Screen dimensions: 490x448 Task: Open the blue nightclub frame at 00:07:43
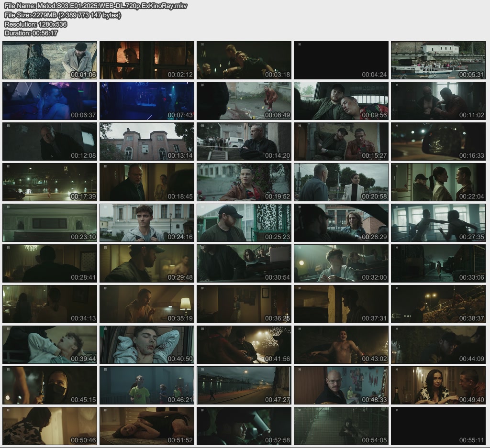147,101
